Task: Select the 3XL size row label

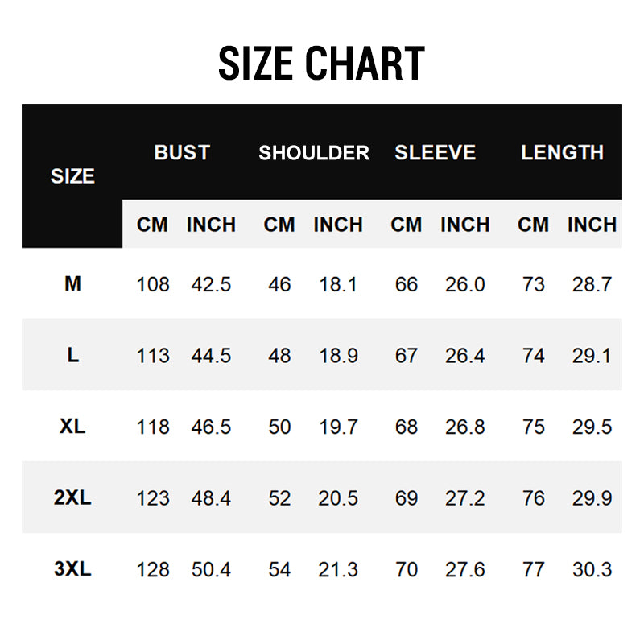Action: pos(72,569)
